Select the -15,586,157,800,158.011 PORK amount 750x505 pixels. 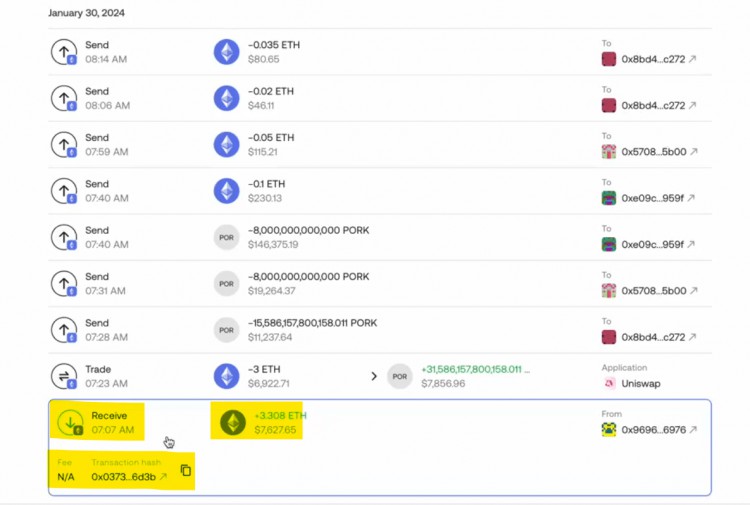[312, 323]
